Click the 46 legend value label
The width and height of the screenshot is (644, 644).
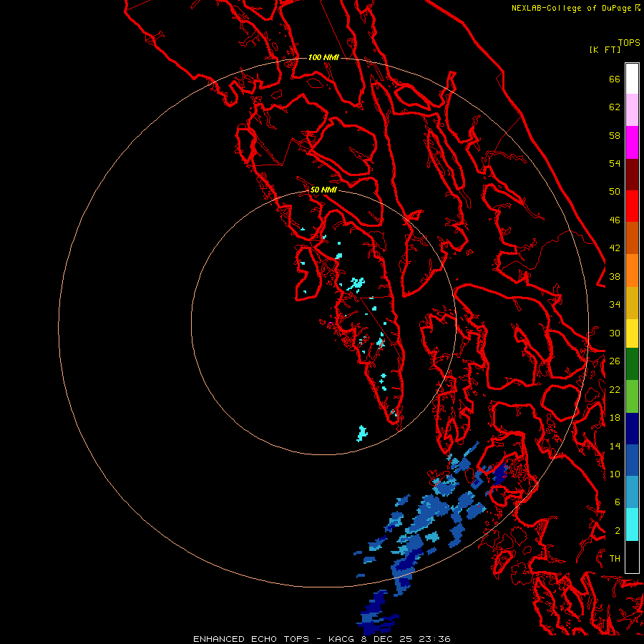[x=615, y=220]
